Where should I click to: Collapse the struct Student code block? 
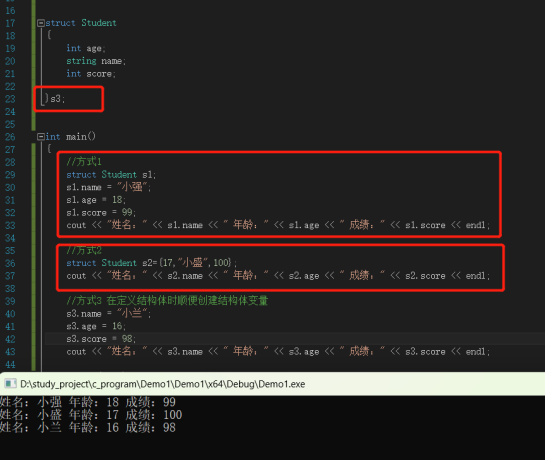[41, 23]
